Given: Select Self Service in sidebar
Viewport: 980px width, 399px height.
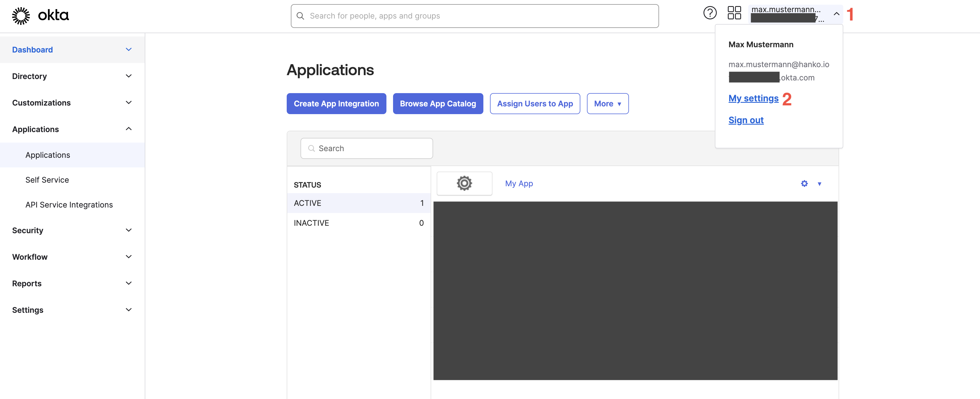Looking at the screenshot, I should click(47, 180).
